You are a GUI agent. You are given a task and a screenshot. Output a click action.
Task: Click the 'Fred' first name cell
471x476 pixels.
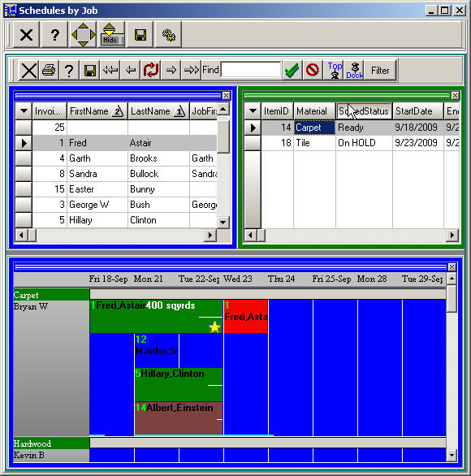click(97, 143)
